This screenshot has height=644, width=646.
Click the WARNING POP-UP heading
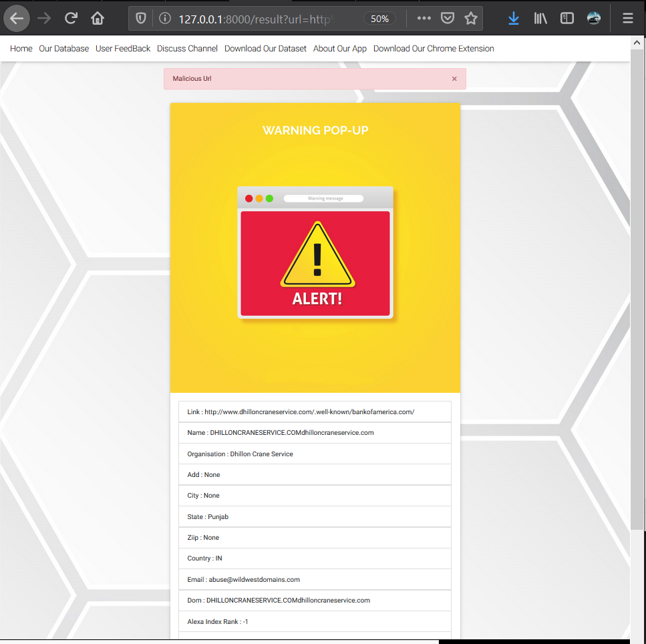tap(315, 130)
